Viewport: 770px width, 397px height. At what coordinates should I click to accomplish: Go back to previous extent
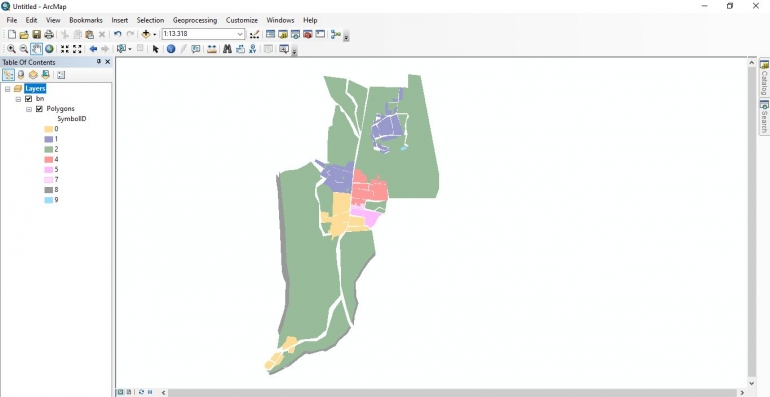pyautogui.click(x=93, y=49)
